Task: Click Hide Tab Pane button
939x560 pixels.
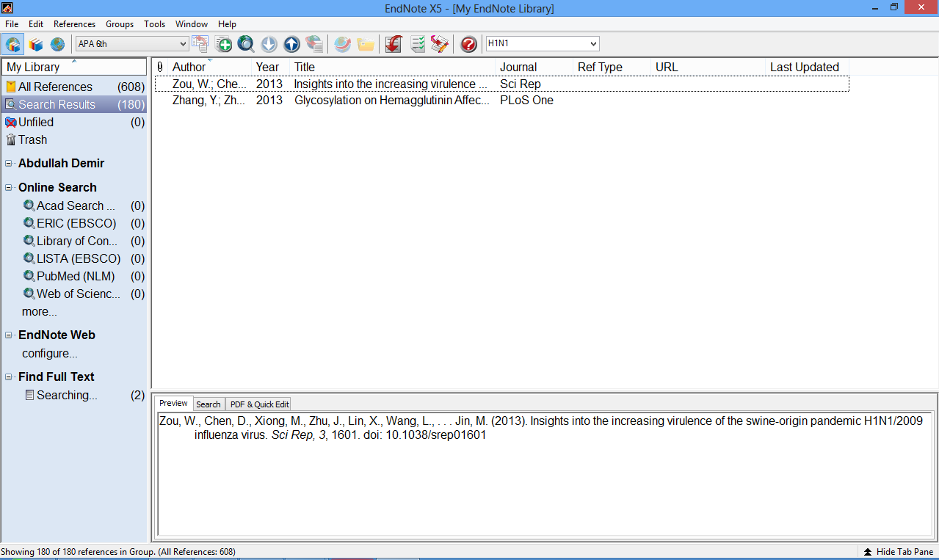Action: 899,552
